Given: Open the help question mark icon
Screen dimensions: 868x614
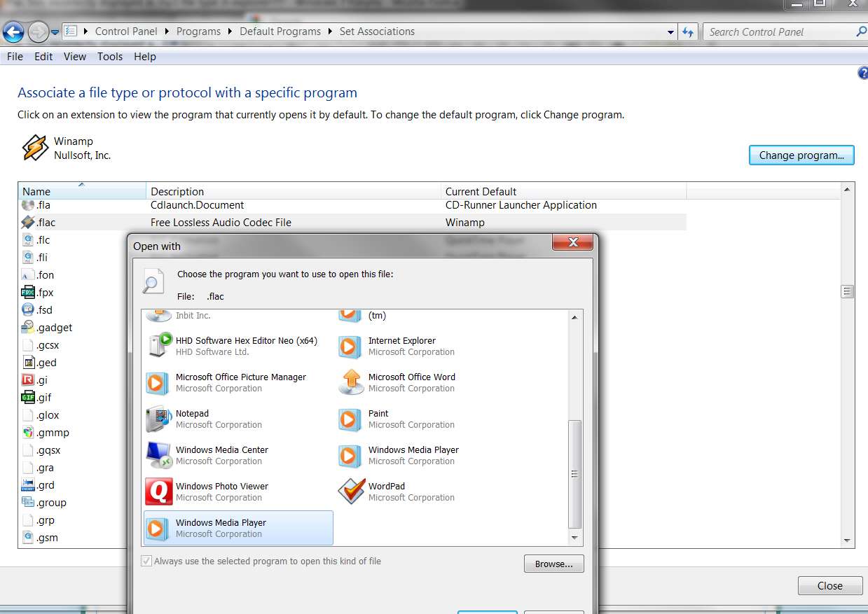Looking at the screenshot, I should coord(862,74).
